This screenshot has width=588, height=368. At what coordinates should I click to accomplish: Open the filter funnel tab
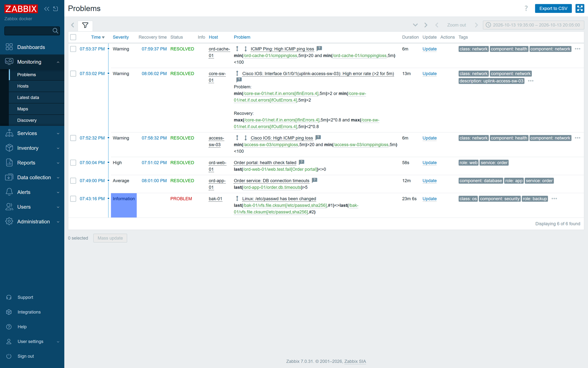tap(85, 25)
